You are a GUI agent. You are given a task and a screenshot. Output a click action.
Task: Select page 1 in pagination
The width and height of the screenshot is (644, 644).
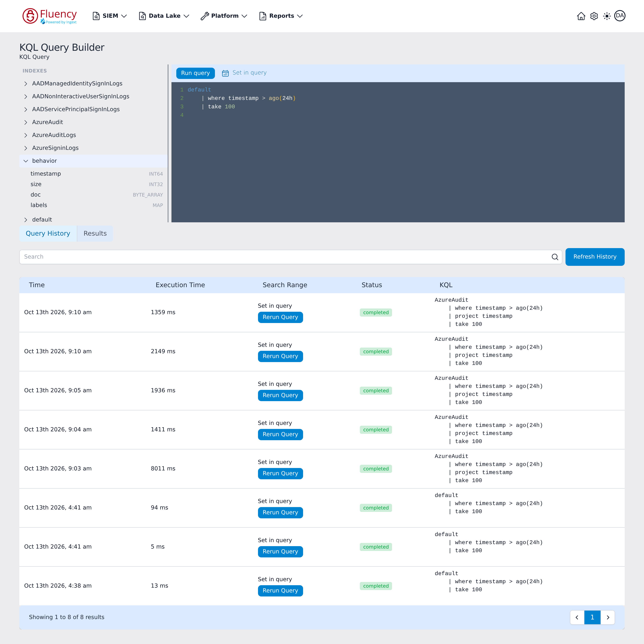592,617
